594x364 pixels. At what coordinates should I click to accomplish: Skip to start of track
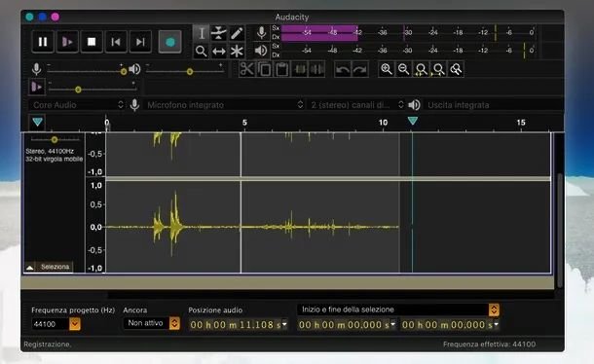click(116, 42)
